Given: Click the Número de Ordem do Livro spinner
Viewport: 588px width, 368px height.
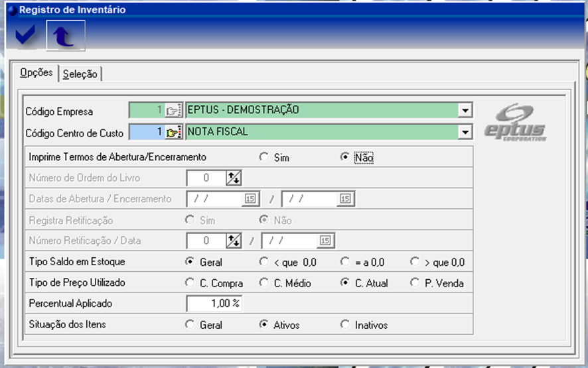Looking at the screenshot, I should click(x=234, y=178).
